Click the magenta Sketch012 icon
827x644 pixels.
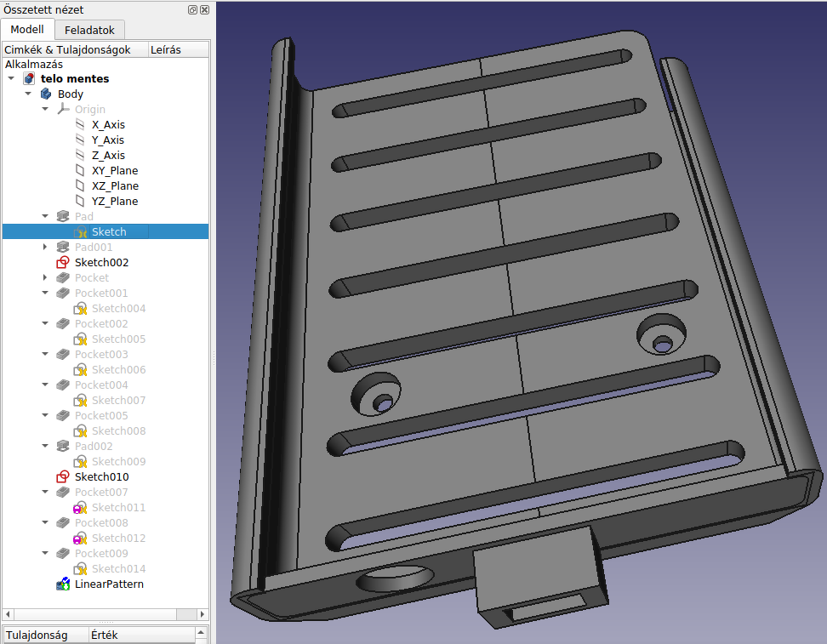[80, 538]
